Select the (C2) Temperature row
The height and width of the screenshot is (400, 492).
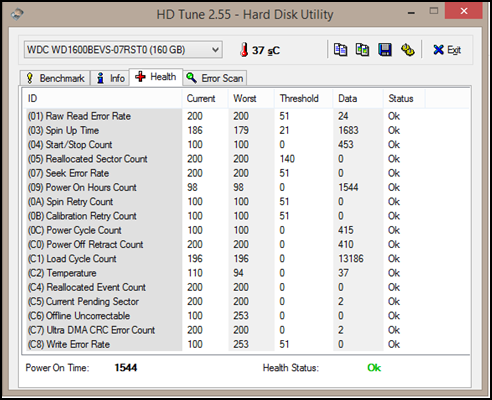click(x=247, y=273)
